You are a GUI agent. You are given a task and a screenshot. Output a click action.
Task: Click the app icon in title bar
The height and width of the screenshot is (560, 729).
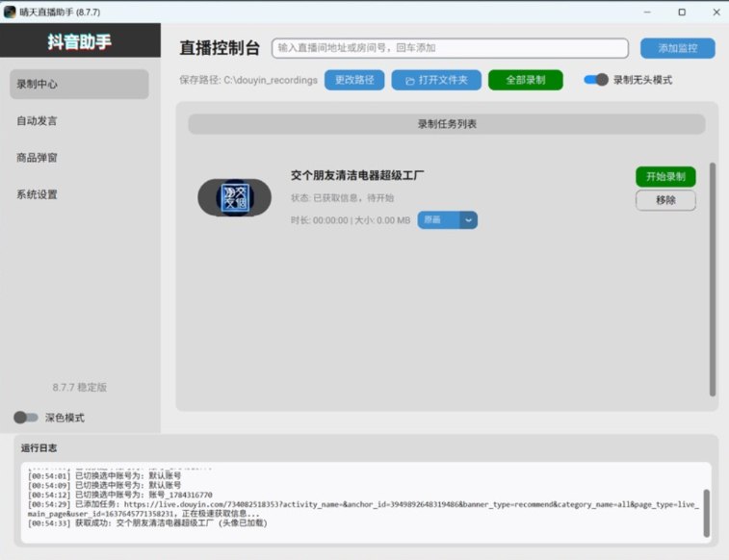click(10, 13)
